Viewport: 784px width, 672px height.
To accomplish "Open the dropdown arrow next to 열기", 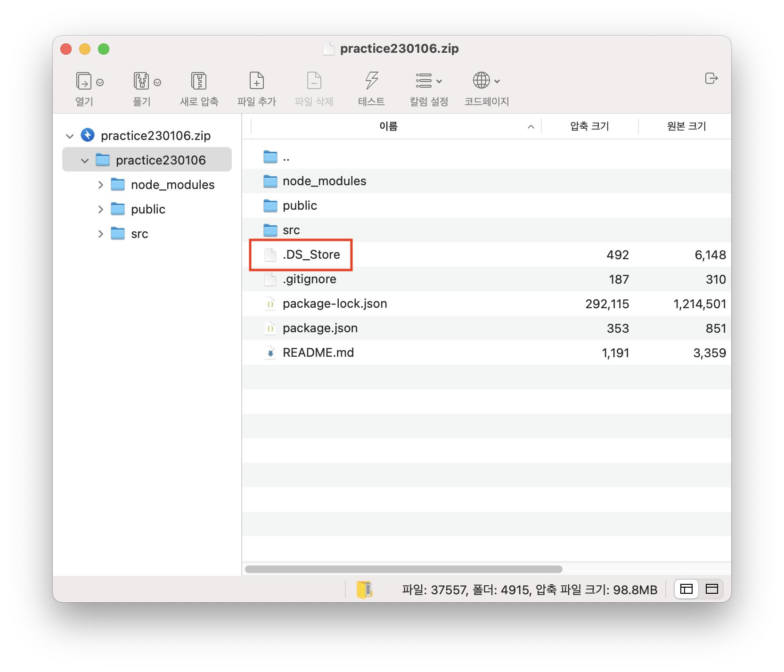I will [x=100, y=82].
